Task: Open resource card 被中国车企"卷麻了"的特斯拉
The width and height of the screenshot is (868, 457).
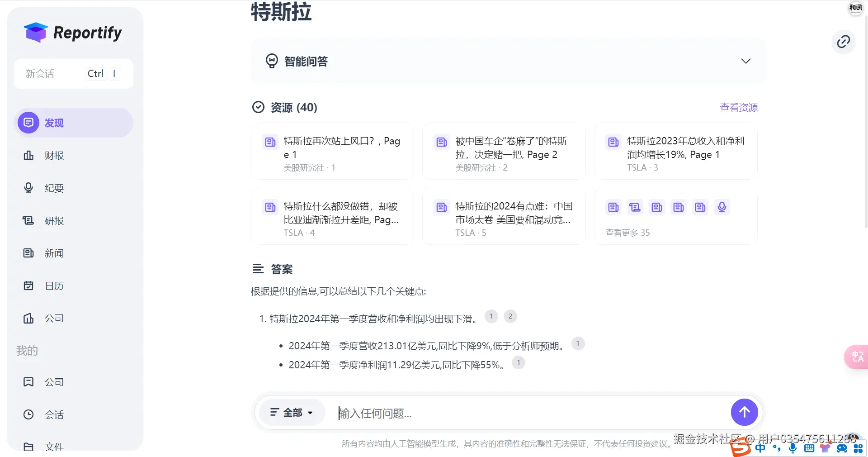Action: pos(504,152)
